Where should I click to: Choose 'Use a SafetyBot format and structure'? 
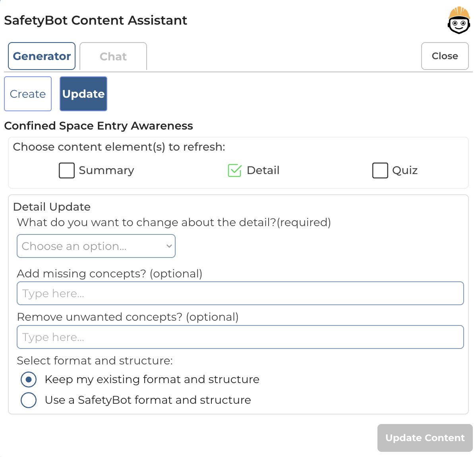28,400
